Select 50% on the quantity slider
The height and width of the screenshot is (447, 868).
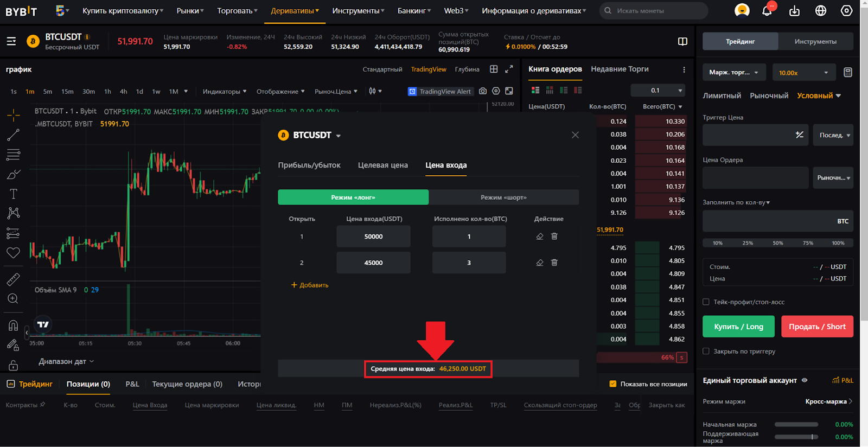[x=777, y=243]
